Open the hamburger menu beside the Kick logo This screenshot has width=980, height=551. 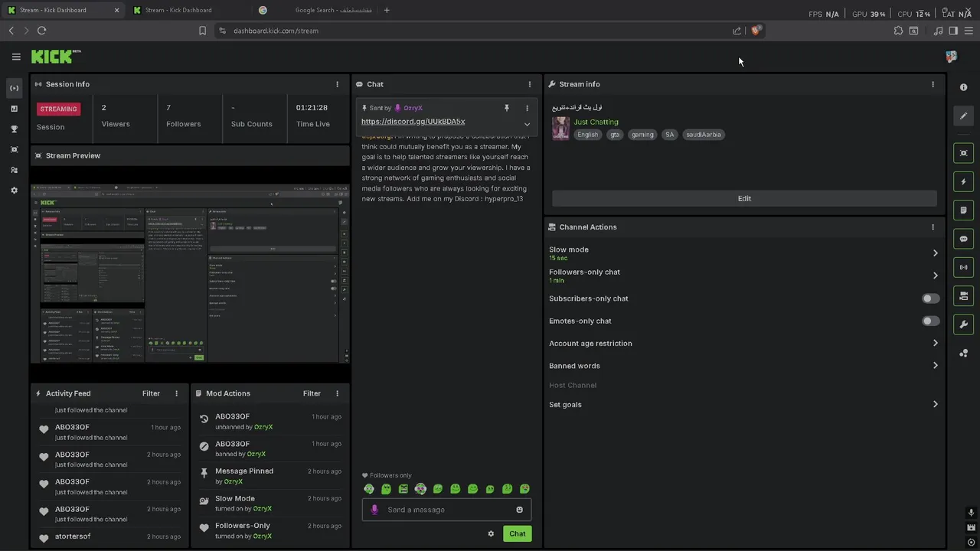point(16,57)
